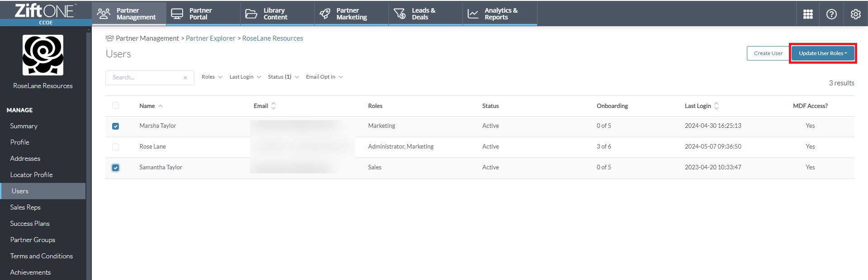Click the RoseLane Resources rose logo

(43, 55)
